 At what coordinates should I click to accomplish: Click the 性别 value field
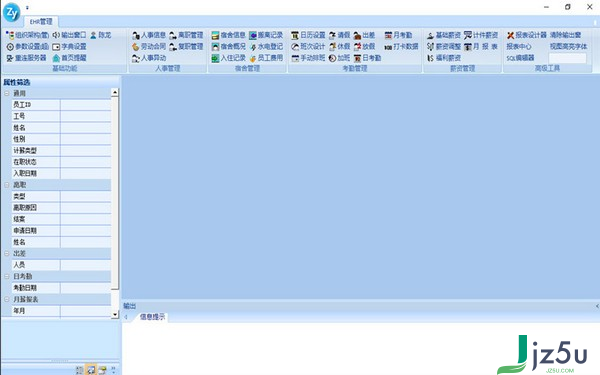coord(86,139)
